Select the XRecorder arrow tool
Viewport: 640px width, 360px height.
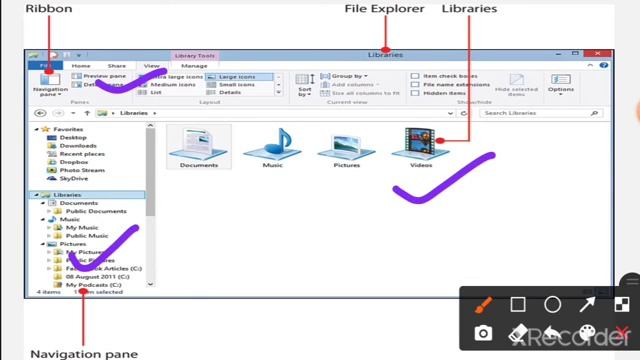click(x=587, y=304)
